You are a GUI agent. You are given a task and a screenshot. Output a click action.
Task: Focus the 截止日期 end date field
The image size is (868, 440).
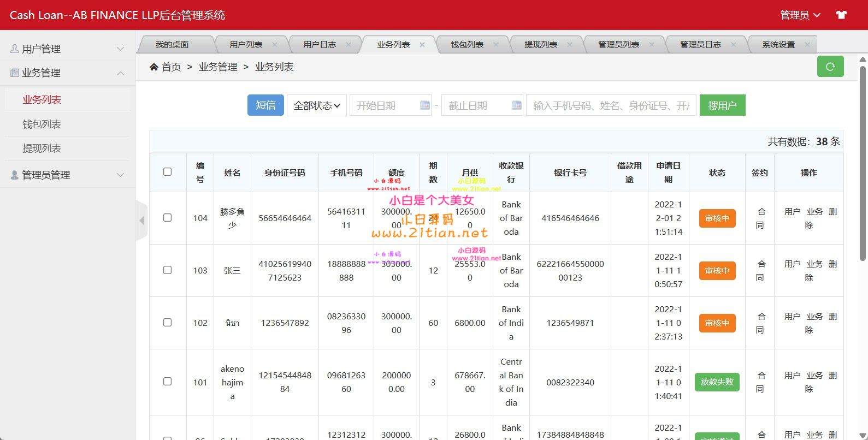482,105
